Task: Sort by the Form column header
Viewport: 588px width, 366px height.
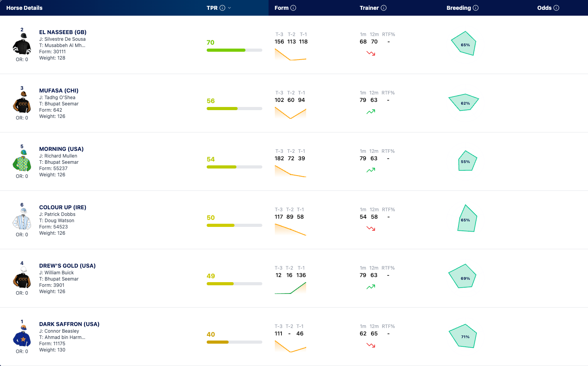Action: point(281,8)
